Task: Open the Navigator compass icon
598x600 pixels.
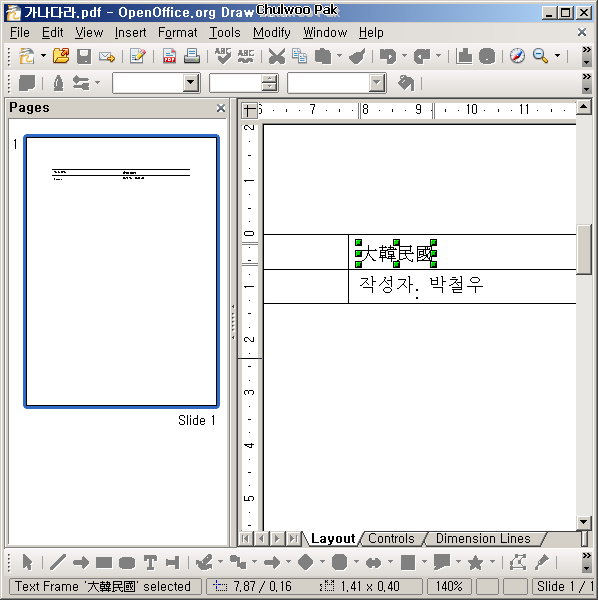Action: (517, 56)
